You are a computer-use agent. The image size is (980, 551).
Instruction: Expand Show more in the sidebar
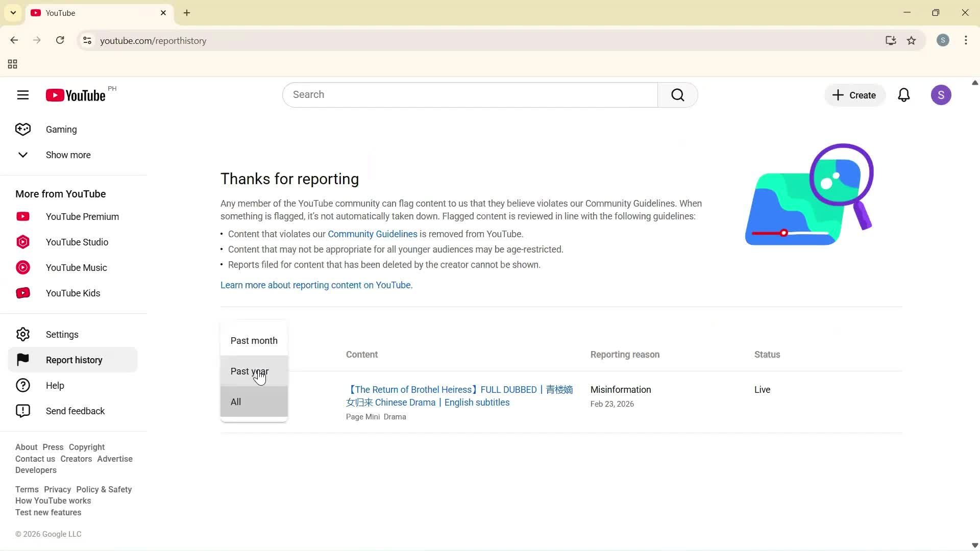point(68,155)
